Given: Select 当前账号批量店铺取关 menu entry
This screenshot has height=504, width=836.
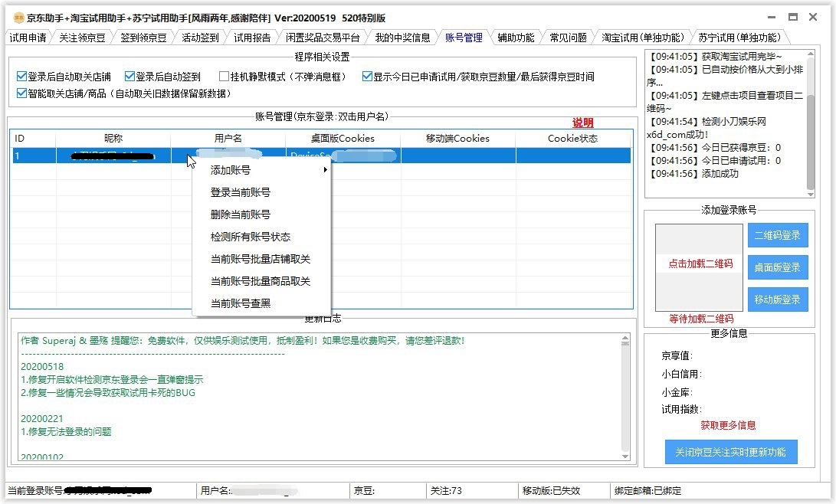Looking at the screenshot, I should pyautogui.click(x=261, y=259).
